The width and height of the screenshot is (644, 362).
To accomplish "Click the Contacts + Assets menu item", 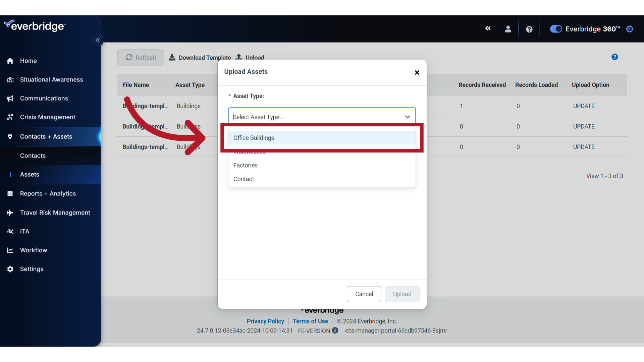I will click(46, 136).
